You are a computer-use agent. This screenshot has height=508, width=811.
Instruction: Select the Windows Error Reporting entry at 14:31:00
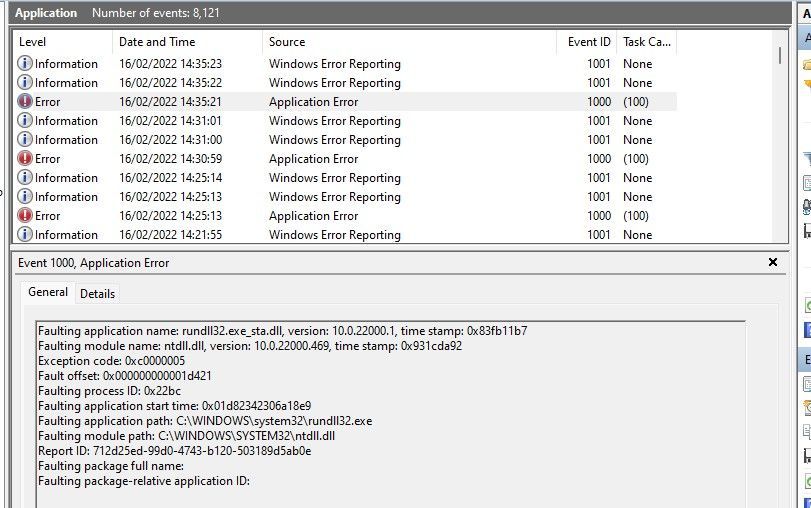334,140
